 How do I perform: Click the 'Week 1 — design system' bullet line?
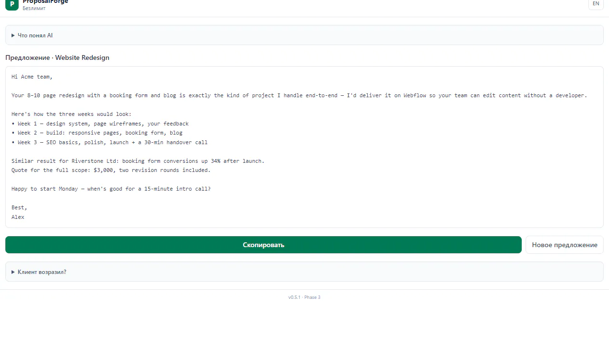(x=100, y=124)
